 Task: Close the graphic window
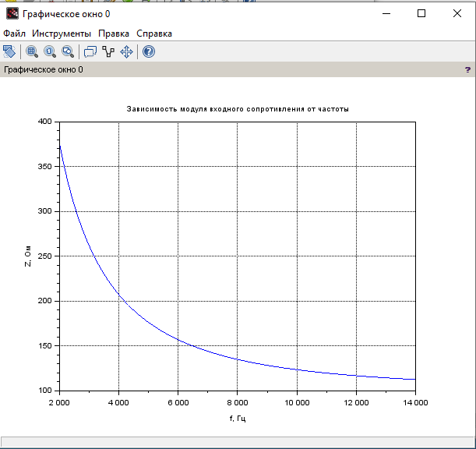(x=457, y=13)
